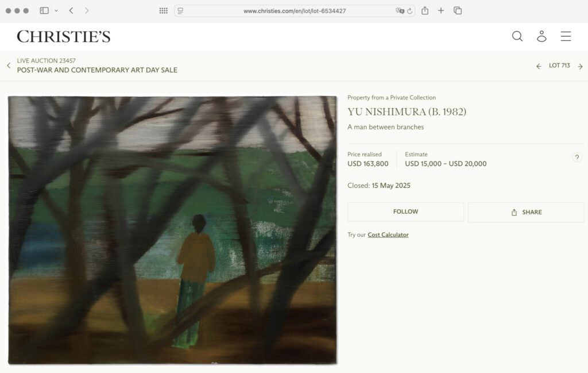
Task: Click the estimate help question mark
Action: pyautogui.click(x=577, y=157)
